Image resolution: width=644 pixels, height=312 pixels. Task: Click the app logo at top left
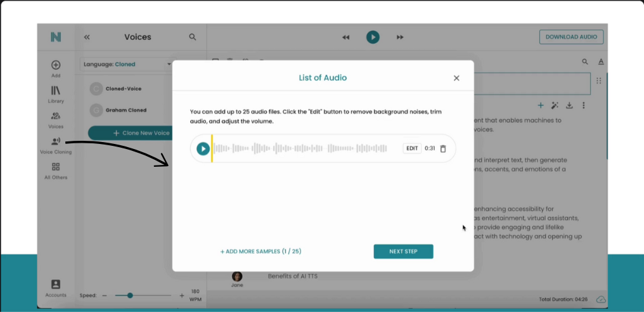[56, 37]
